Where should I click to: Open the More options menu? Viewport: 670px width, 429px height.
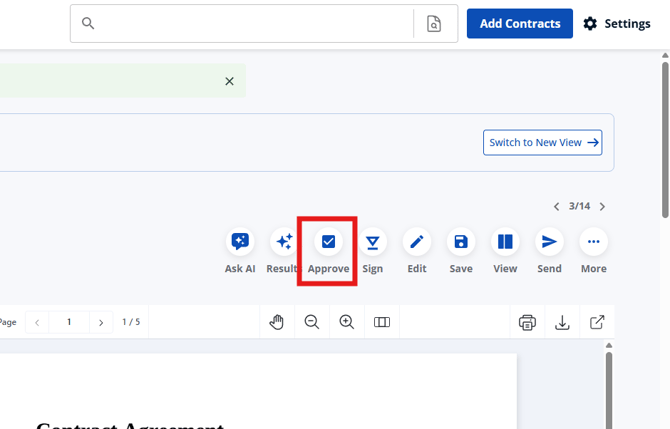point(593,242)
